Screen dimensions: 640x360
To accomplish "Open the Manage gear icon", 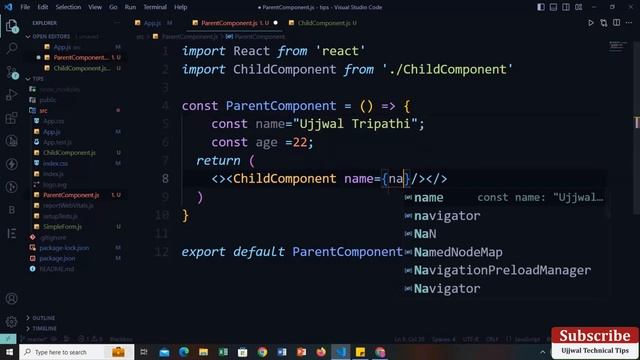I will (11, 322).
